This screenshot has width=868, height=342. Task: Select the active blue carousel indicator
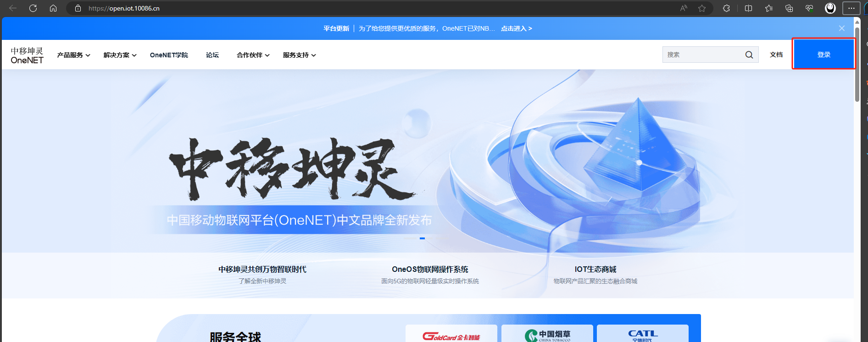[x=422, y=238]
